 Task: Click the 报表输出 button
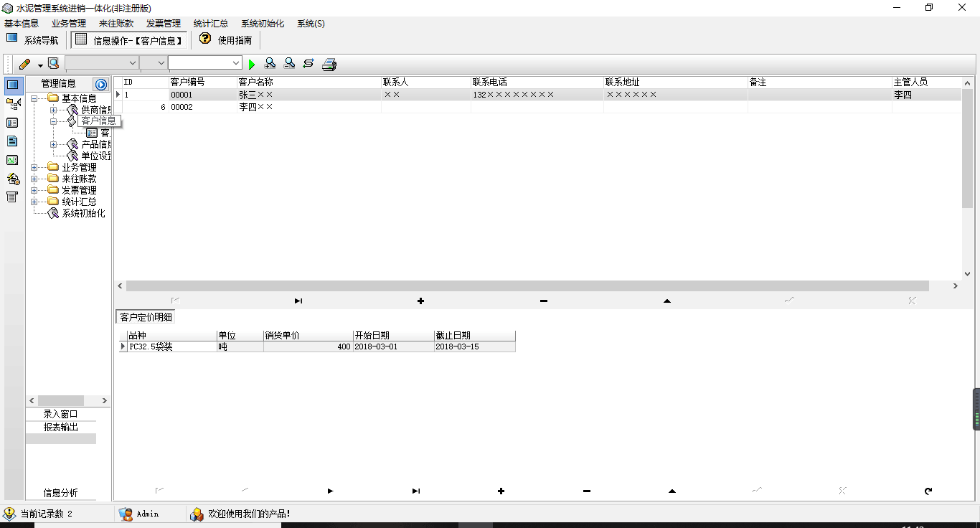point(60,427)
